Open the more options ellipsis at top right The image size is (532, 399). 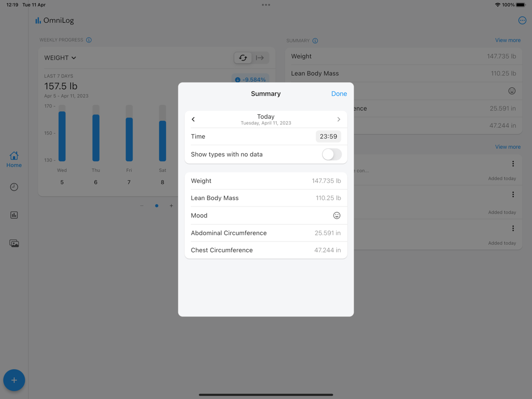(522, 20)
